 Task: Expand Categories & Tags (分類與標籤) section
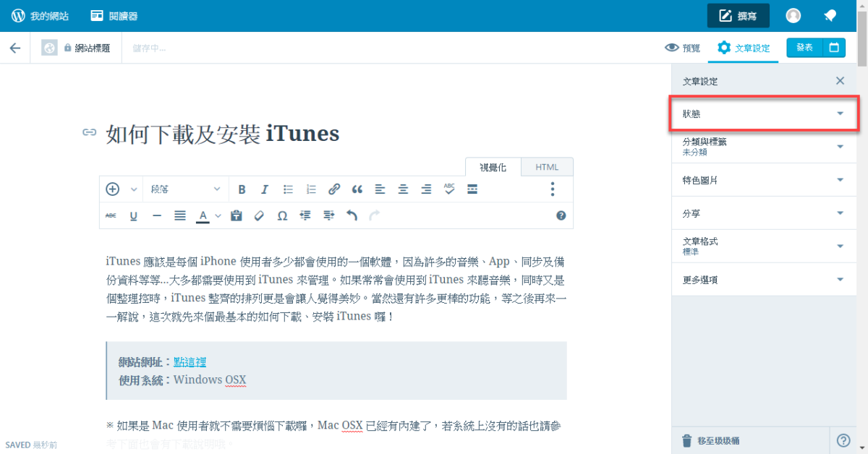[x=765, y=147]
